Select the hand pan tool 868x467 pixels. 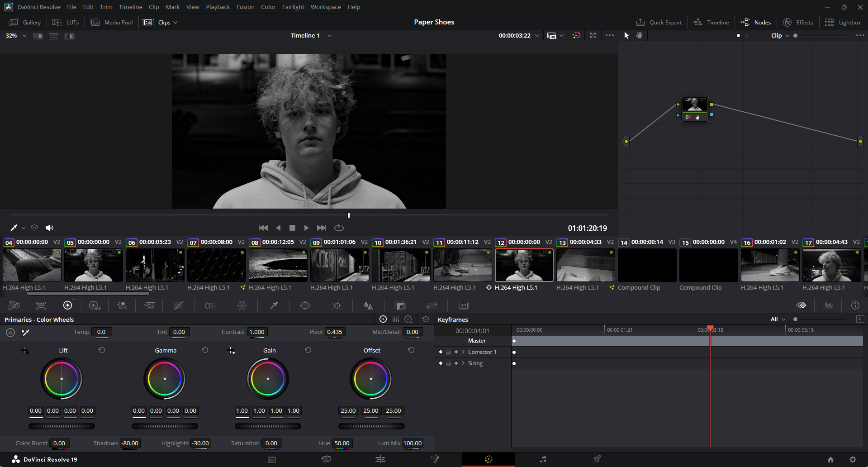click(639, 35)
